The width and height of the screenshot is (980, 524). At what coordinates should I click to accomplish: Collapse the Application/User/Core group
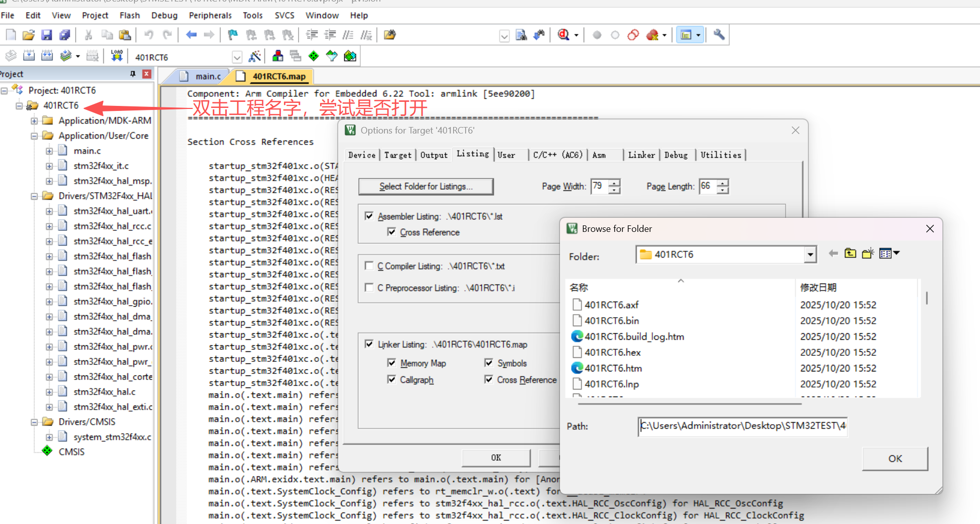coord(34,136)
